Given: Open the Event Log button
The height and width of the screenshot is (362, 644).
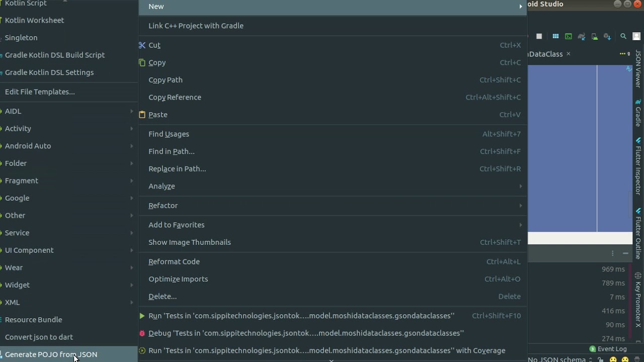Looking at the screenshot, I should tap(608, 349).
